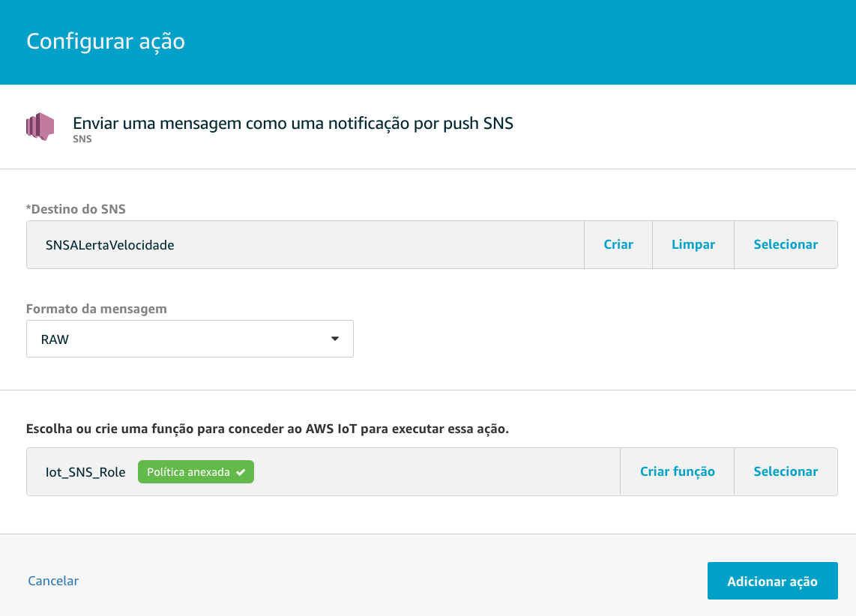The width and height of the screenshot is (856, 616).
Task: Cancel the action configuration
Action: (53, 581)
